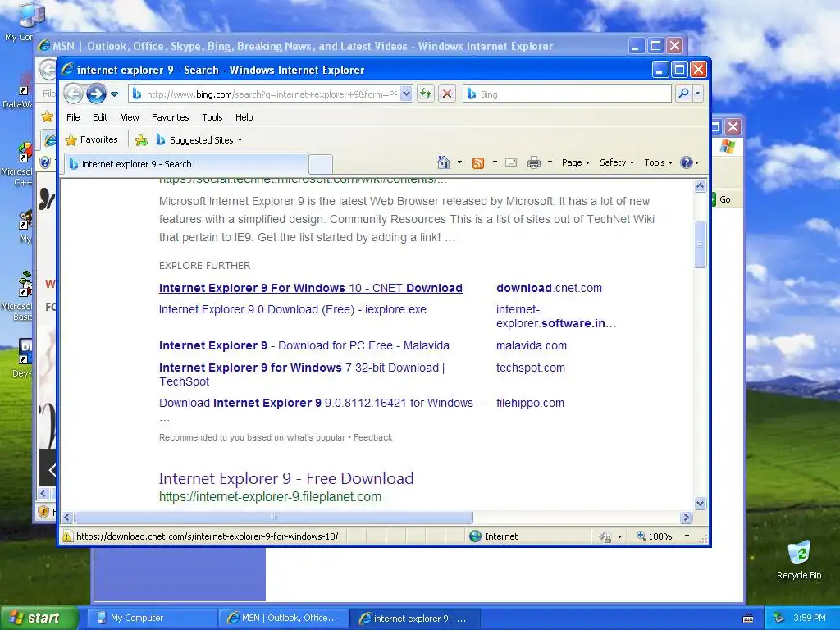Stop loading with the red X icon
Viewport: 840px width, 630px height.
[x=447, y=94]
